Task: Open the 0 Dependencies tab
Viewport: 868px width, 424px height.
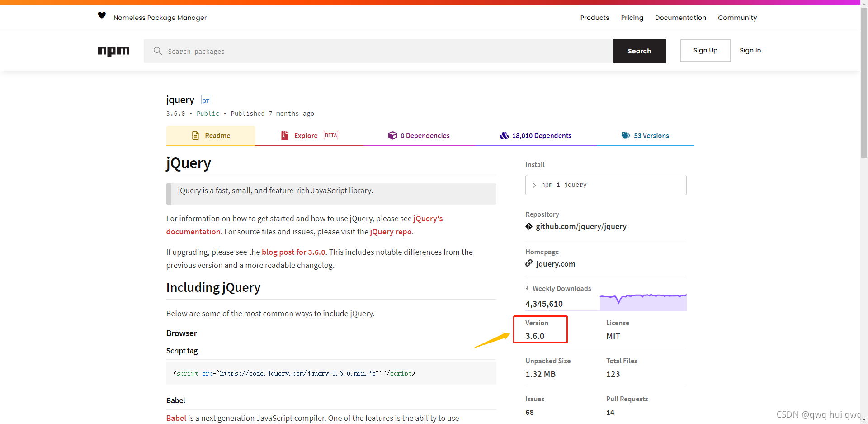Action: click(419, 135)
